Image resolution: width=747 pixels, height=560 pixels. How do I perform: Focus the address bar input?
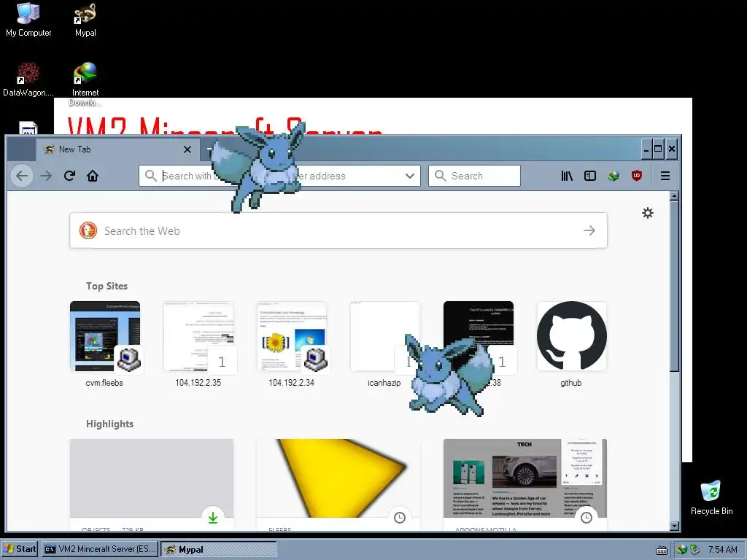pyautogui.click(x=281, y=176)
